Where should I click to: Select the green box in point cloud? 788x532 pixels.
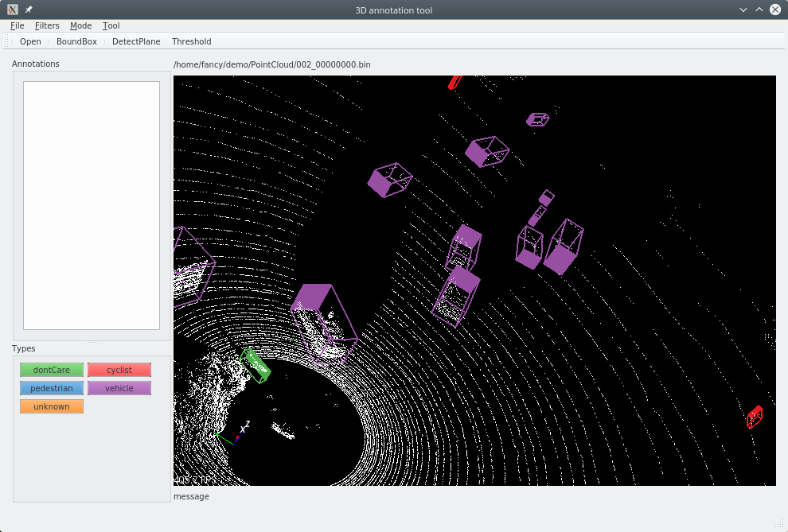tap(256, 365)
